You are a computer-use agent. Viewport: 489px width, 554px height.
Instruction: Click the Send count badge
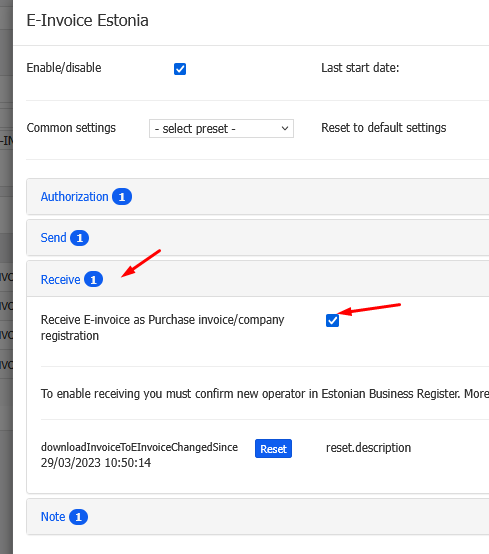79,238
